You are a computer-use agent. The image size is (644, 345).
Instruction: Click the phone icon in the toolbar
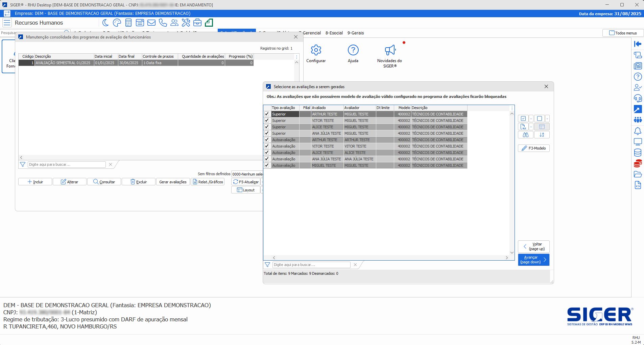tap(163, 23)
